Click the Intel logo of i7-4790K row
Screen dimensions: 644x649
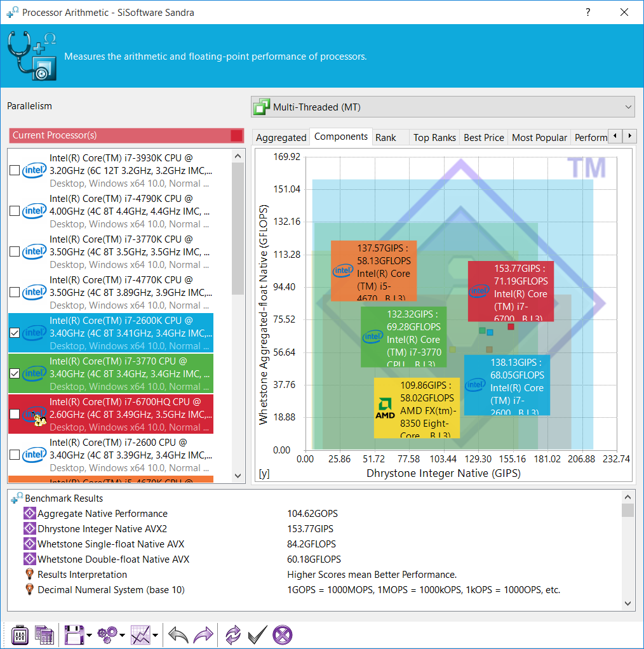(x=34, y=211)
